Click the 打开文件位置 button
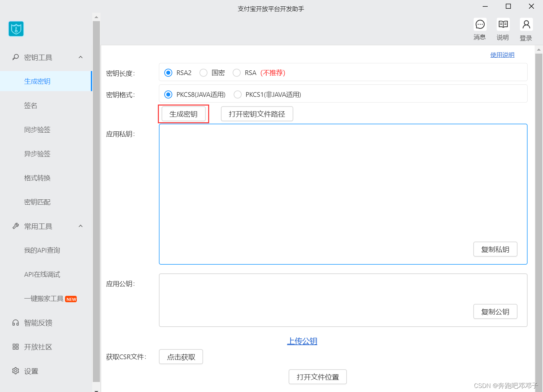Screen dimensions: 543x392 point(318,377)
